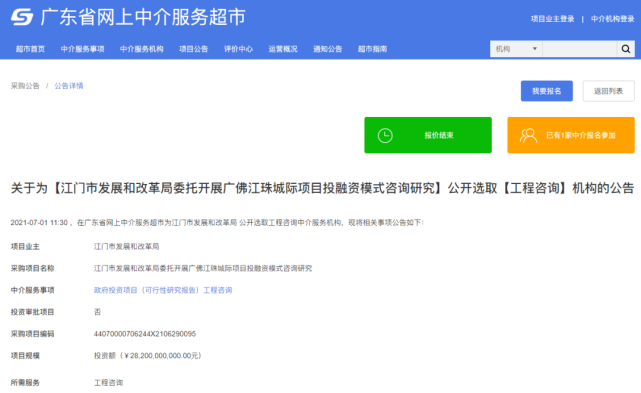Viewport: 641px width, 393px height.
Task: Click the 中介机构登录 link
Action: tap(612, 19)
